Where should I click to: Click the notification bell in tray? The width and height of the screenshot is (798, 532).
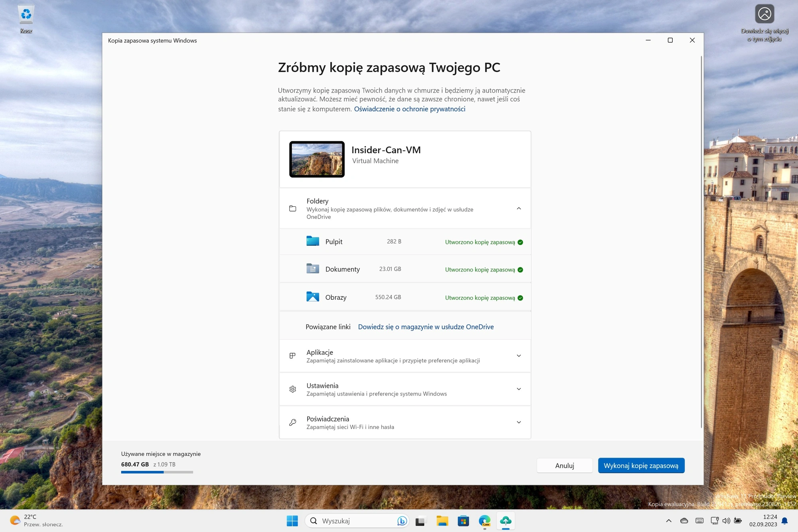784,521
